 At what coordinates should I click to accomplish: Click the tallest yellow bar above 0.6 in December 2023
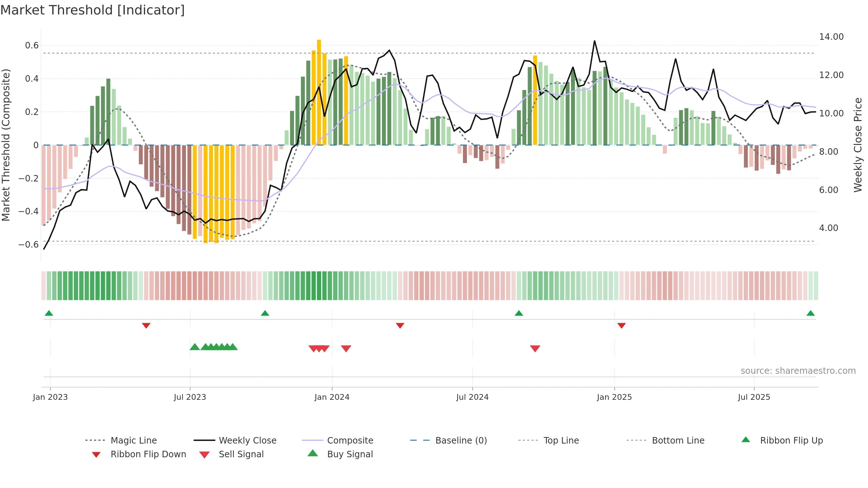pos(319,92)
